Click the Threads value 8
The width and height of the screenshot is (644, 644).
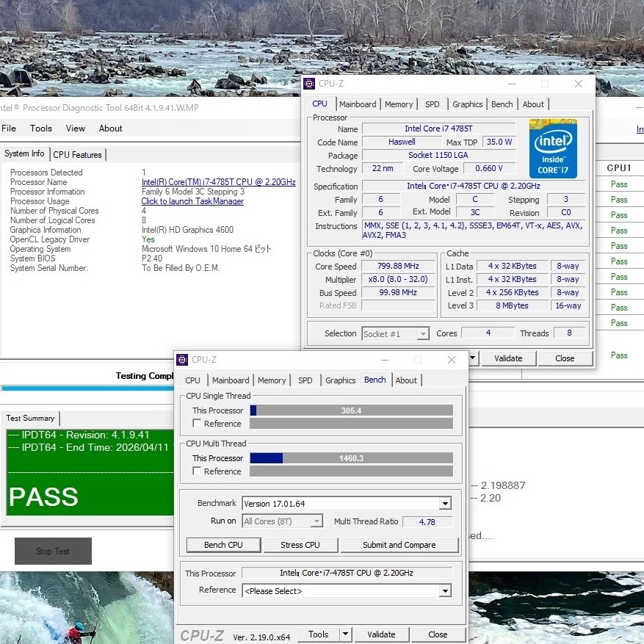point(569,333)
